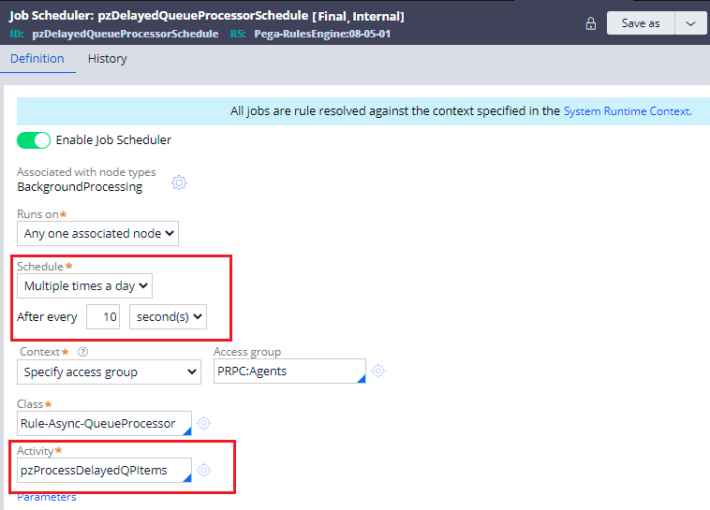Click the After every interval input field
Screen dimensions: 710x510
103,317
